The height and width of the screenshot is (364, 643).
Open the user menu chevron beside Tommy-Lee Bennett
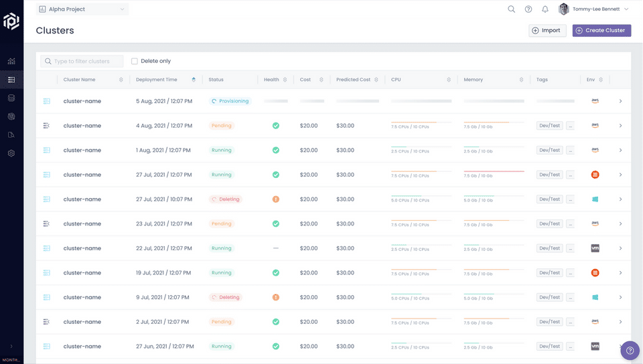(626, 9)
